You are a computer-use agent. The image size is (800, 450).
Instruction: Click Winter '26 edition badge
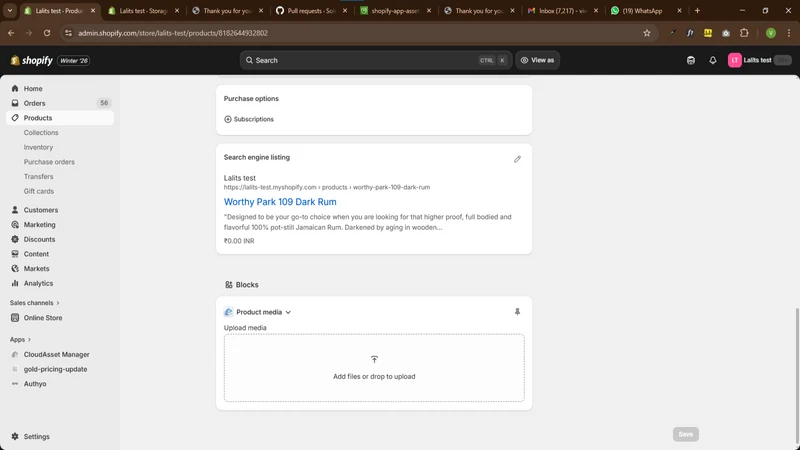click(x=74, y=61)
